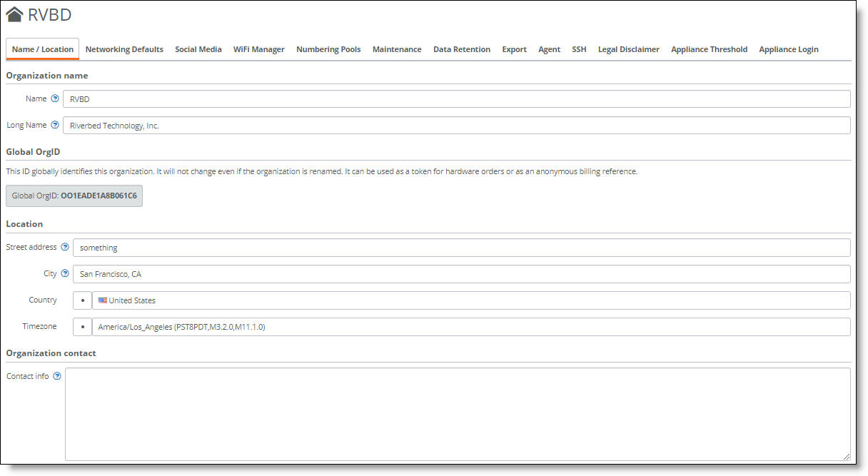Click the dot button beside Country field

[83, 300]
